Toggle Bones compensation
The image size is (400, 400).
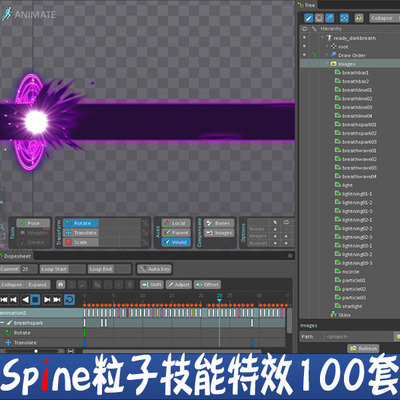tap(219, 223)
